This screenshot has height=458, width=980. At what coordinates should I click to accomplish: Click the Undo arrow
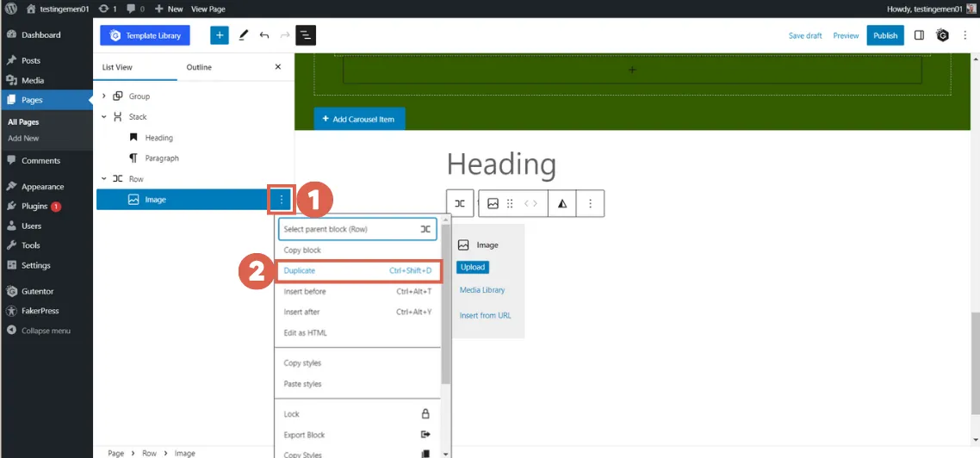[x=264, y=35]
